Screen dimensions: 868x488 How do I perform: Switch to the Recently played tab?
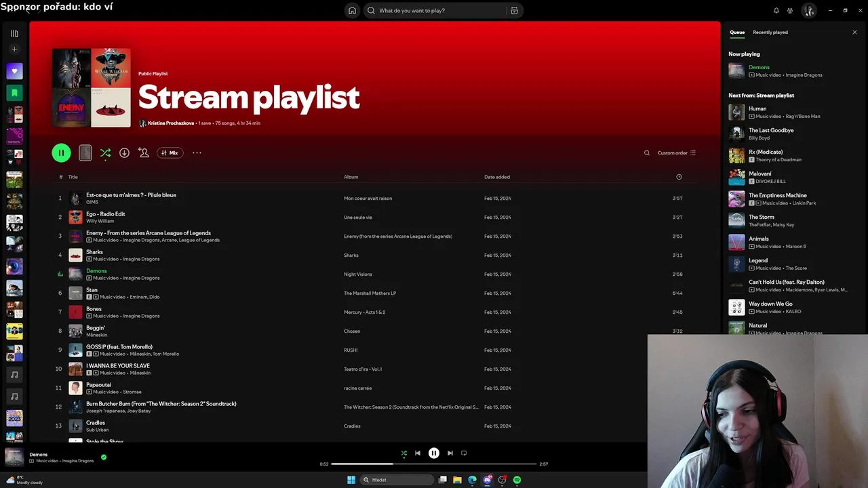pos(770,32)
